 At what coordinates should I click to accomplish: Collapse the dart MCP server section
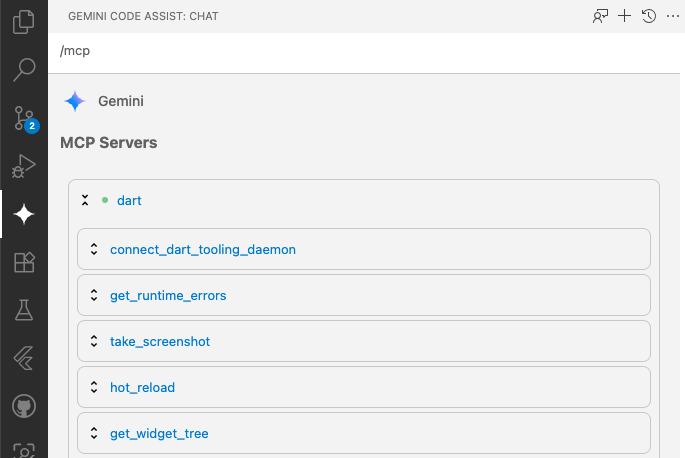[85, 200]
